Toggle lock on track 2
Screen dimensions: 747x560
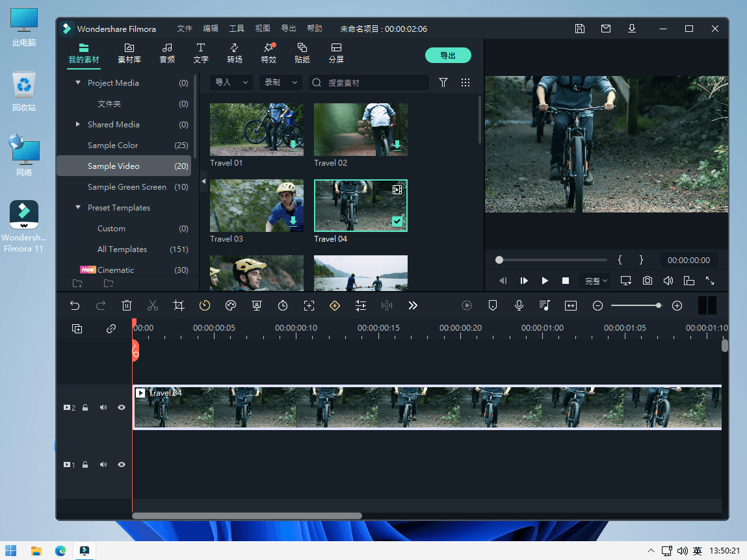coord(85,407)
